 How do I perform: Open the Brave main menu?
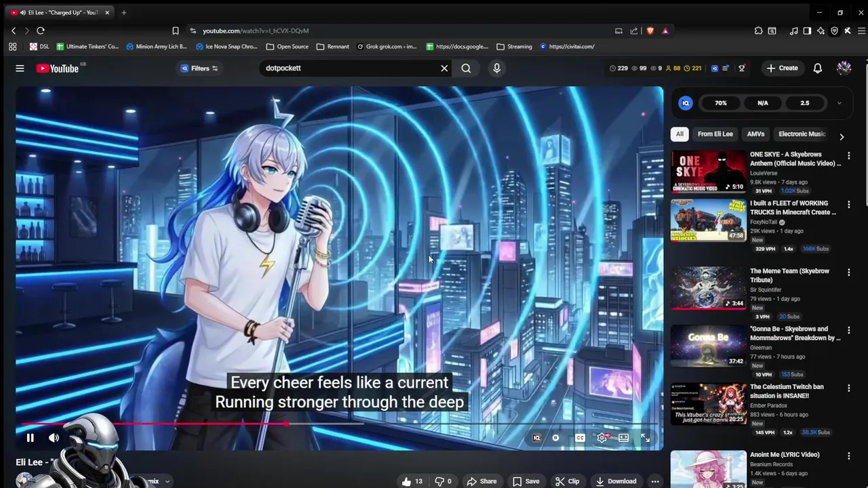pos(861,30)
